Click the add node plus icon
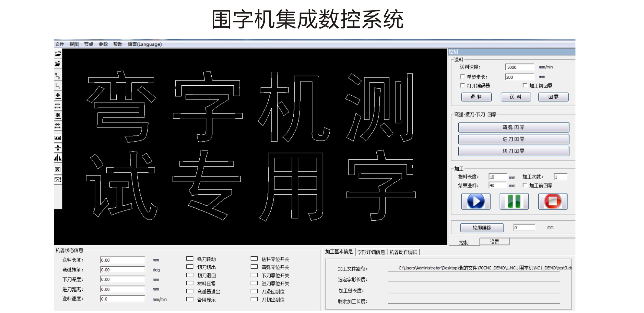Image resolution: width=644 pixels, height=313 pixels. tap(58, 96)
